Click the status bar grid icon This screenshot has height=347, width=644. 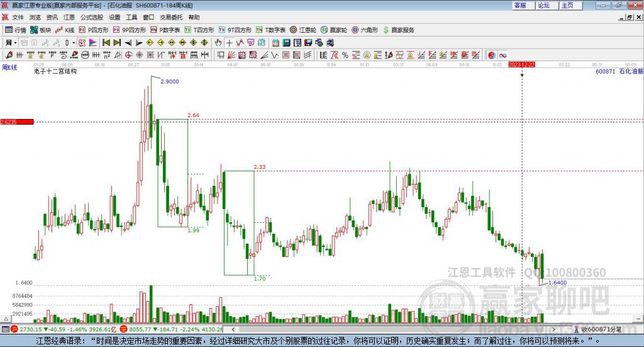coord(5,329)
